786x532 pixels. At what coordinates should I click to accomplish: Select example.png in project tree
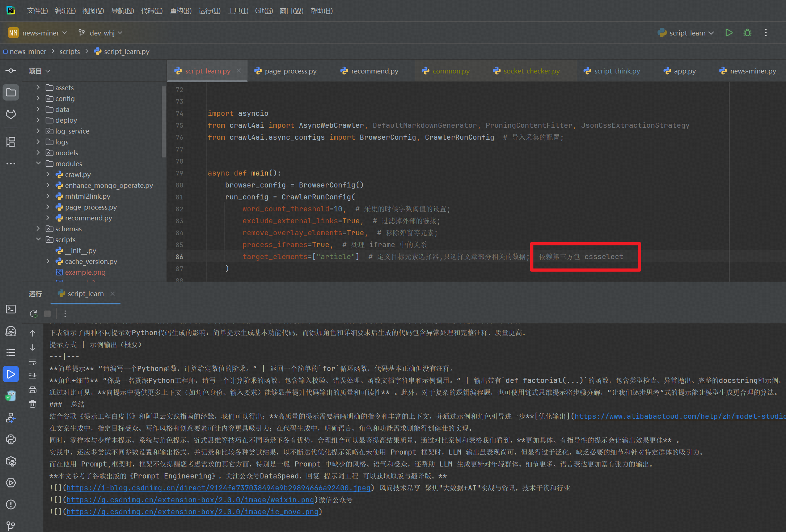(x=85, y=272)
